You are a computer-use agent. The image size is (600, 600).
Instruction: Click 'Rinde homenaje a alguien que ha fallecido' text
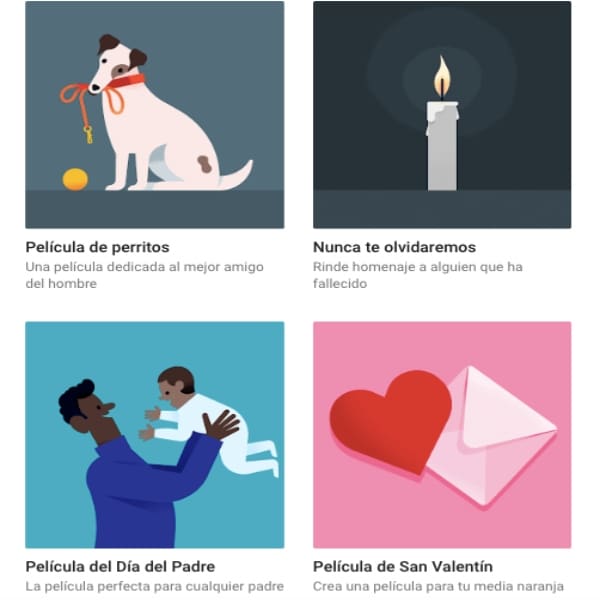coord(418,275)
